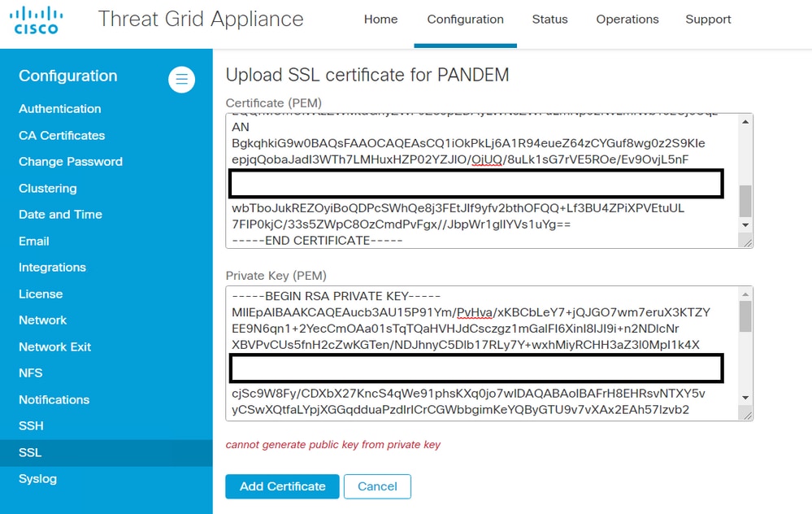Open the Support tab
This screenshot has width=812, height=514.
click(708, 20)
